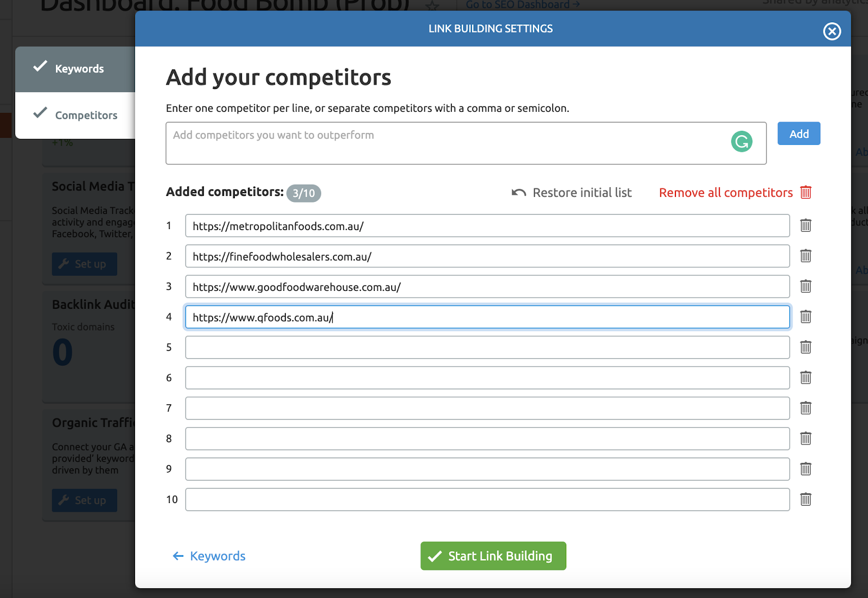Click the Restore initial list link
This screenshot has width=868, height=598.
pos(572,193)
